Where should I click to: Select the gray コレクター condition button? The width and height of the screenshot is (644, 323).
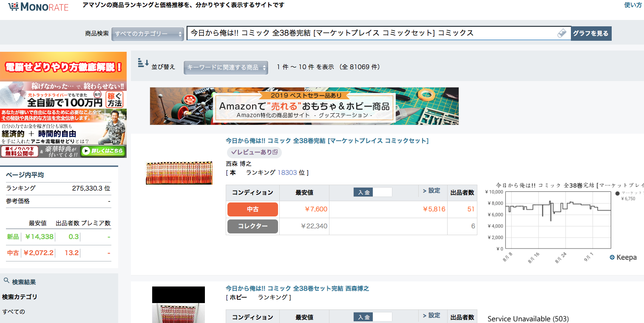click(252, 226)
